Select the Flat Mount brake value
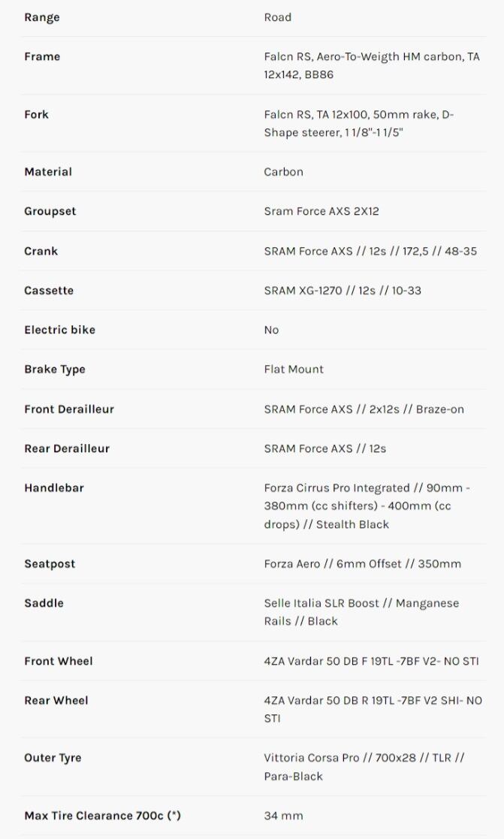The width and height of the screenshot is (504, 839). point(294,369)
